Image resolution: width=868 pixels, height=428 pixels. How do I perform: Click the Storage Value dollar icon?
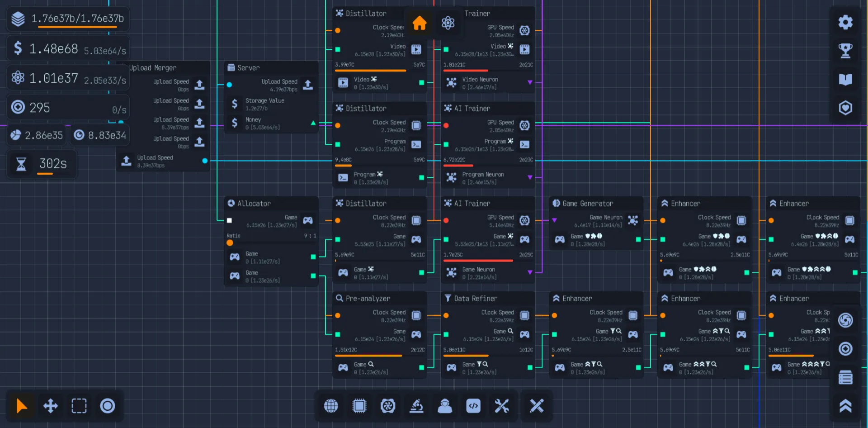[x=234, y=104]
